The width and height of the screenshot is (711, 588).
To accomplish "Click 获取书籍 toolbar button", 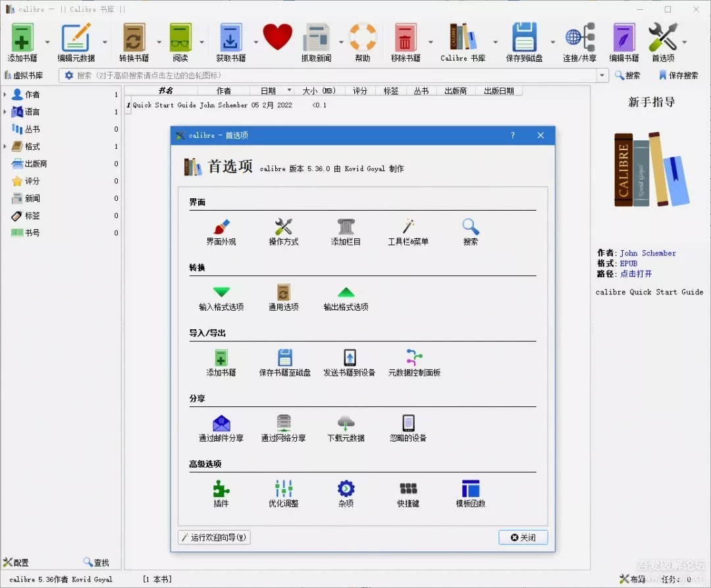I will [x=231, y=42].
